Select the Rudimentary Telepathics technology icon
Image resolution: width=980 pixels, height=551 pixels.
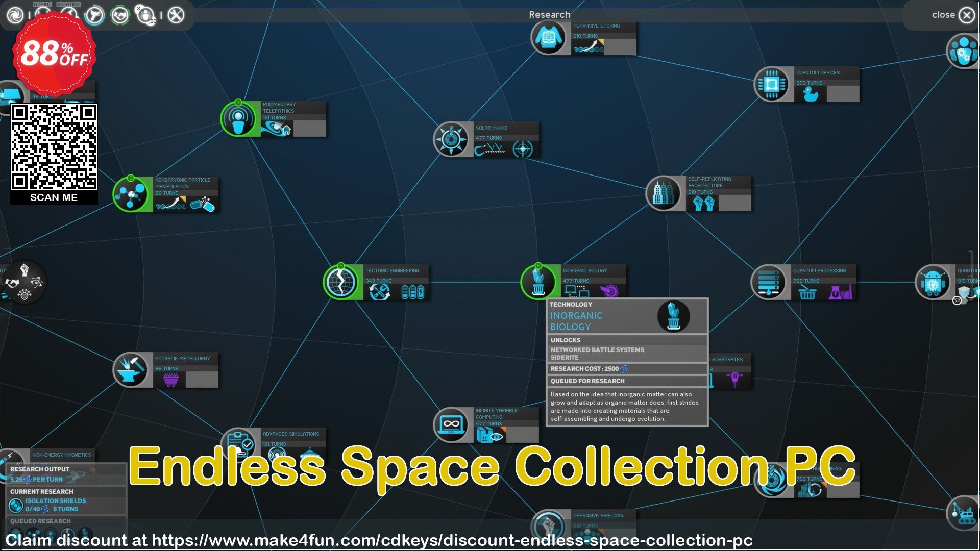pos(238,119)
